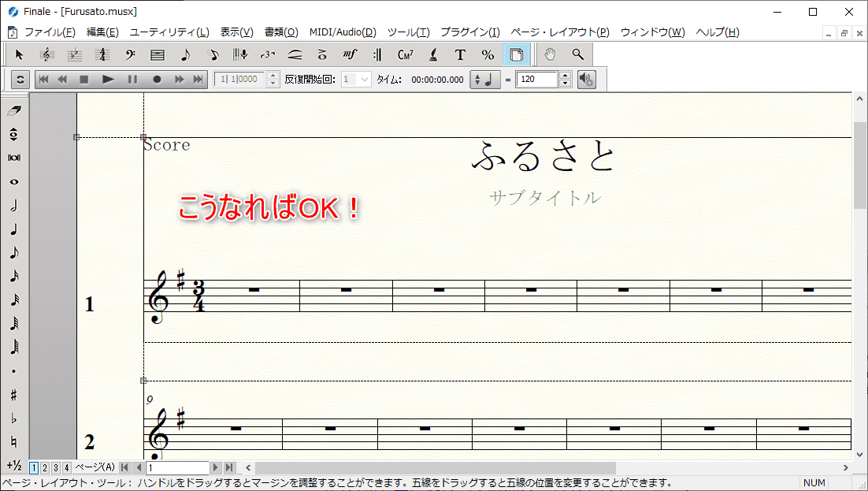Image resolution: width=868 pixels, height=491 pixels.
Task: Toggle the repeat loop playback icon
Action: point(22,79)
